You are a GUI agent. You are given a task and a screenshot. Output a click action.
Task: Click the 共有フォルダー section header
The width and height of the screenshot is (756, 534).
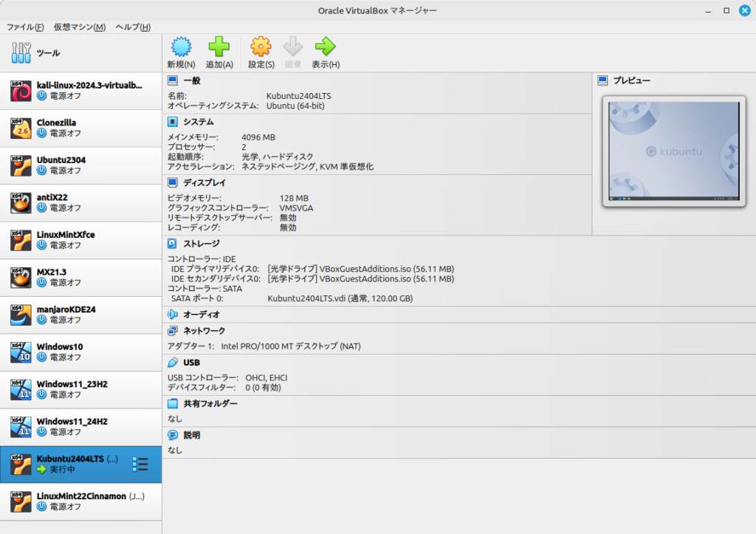coord(210,403)
